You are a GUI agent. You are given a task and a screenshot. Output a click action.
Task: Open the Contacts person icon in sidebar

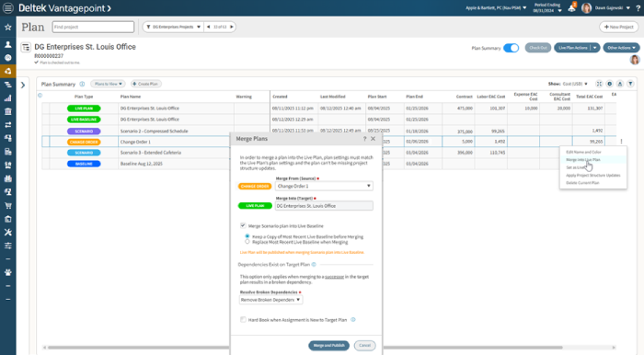[x=7, y=44]
